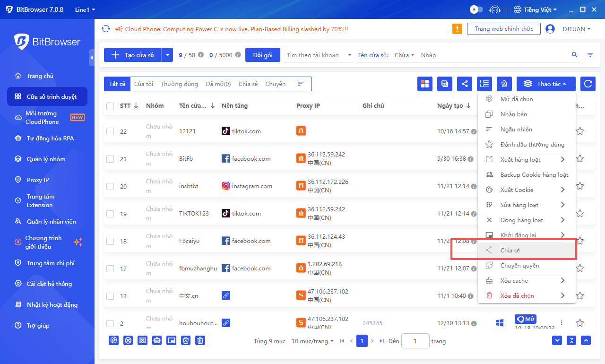Switch to the 'Đã mở(0)' tab
Screen dimensions: 605x364
[218, 84]
